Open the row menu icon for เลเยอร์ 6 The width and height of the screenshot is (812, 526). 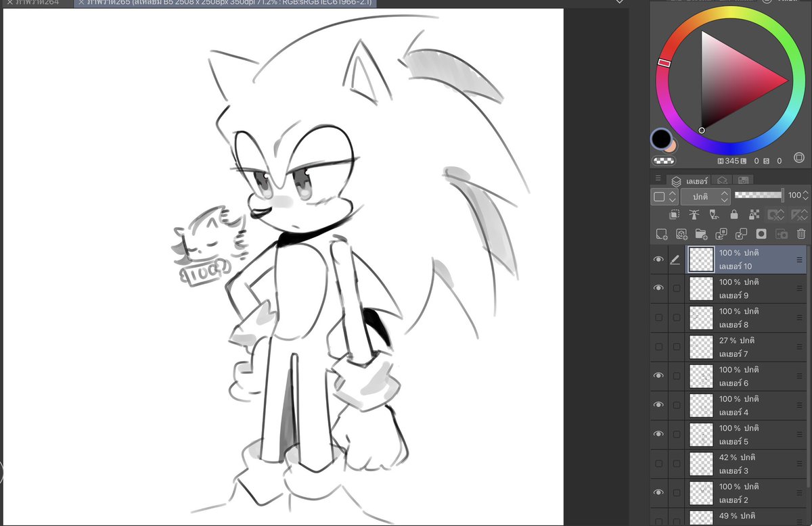(799, 377)
